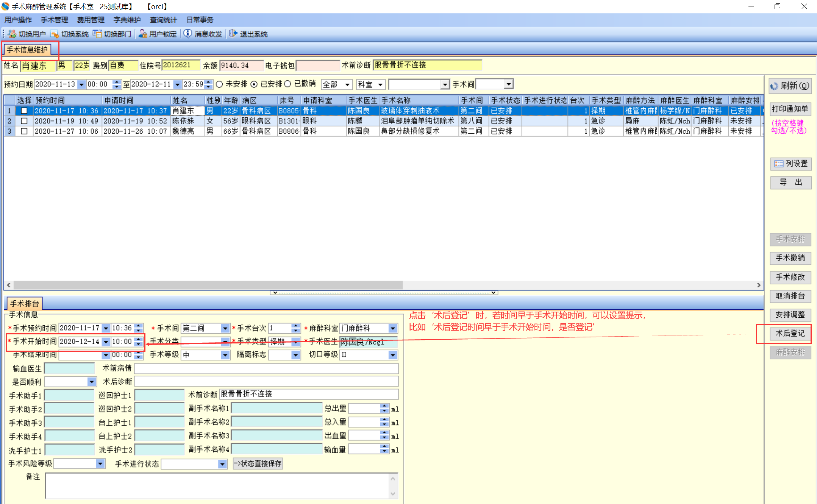The height and width of the screenshot is (504, 817).
Task: Tick the checkbox for patient 陈依妹
Action: coord(24,121)
